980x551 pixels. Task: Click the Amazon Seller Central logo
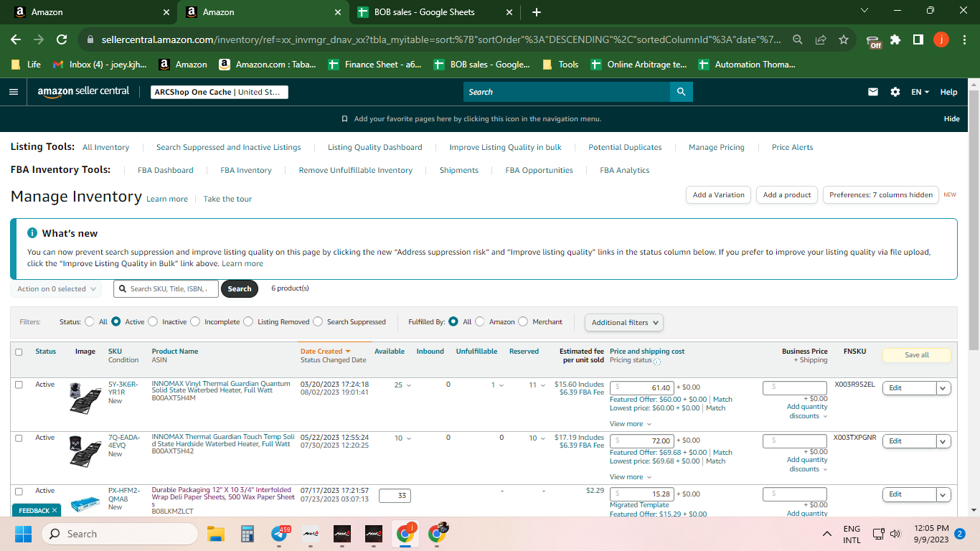point(83,92)
